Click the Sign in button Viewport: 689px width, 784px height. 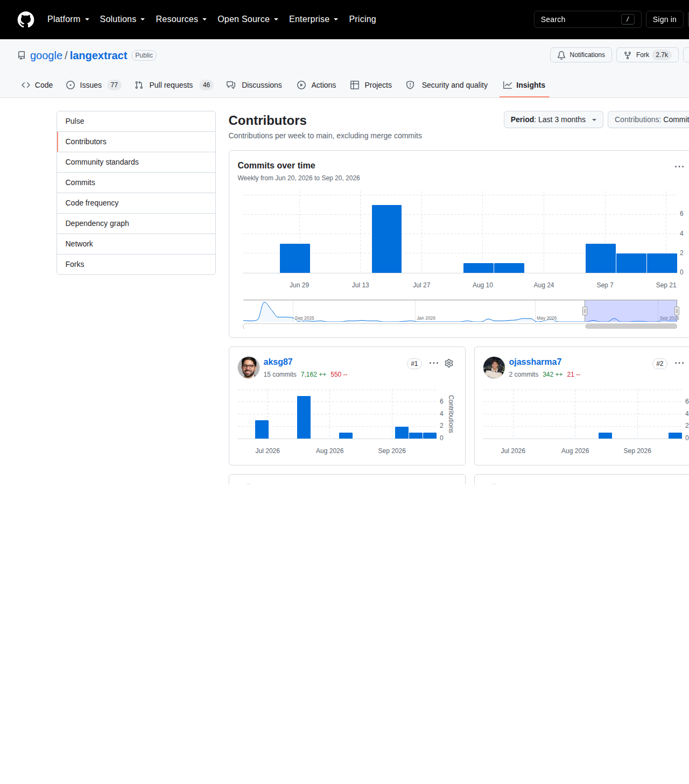click(664, 19)
